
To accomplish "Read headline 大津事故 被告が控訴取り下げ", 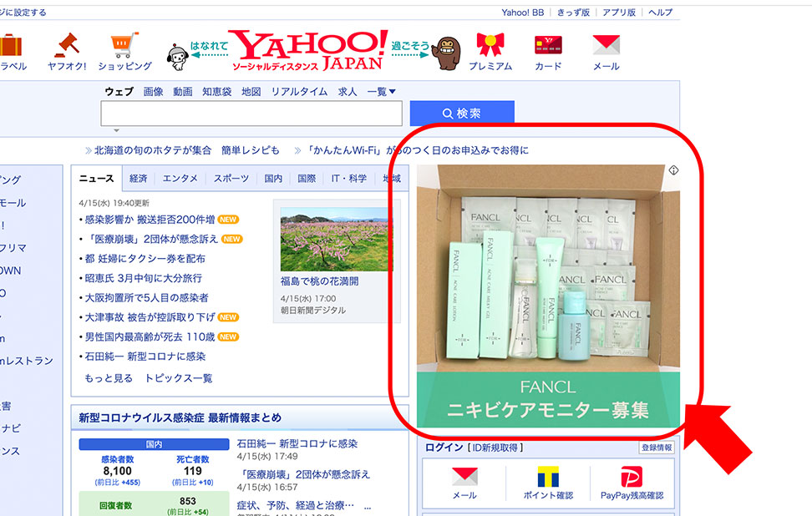I will [x=150, y=317].
